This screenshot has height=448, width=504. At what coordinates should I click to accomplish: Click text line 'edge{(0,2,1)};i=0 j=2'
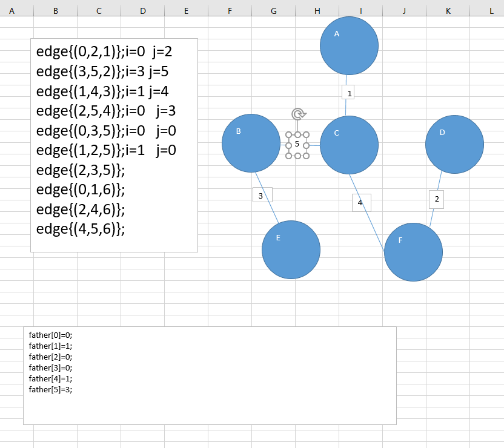(x=104, y=51)
